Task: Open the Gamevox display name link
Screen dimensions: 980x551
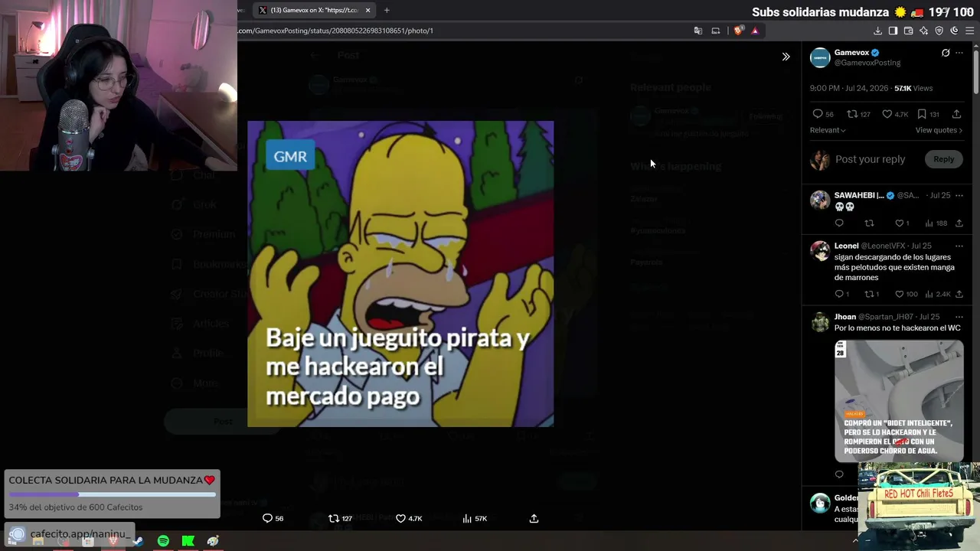Action: pos(851,53)
